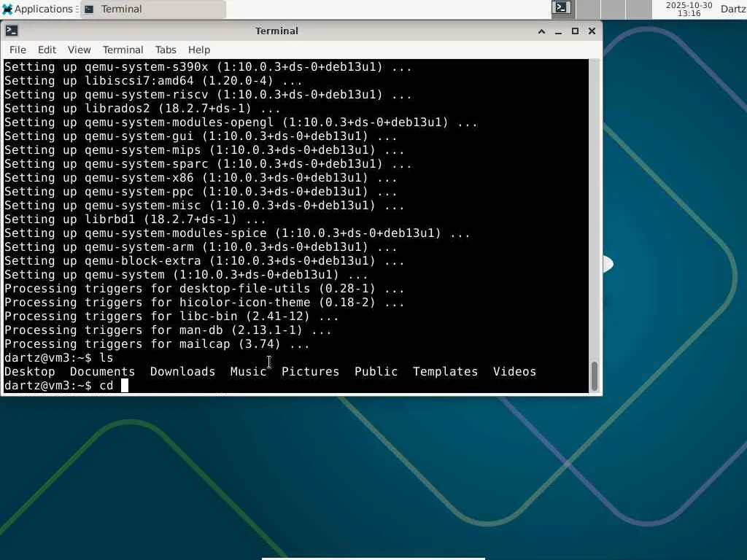
Task: Open the Edit menu
Action: [x=47, y=50]
